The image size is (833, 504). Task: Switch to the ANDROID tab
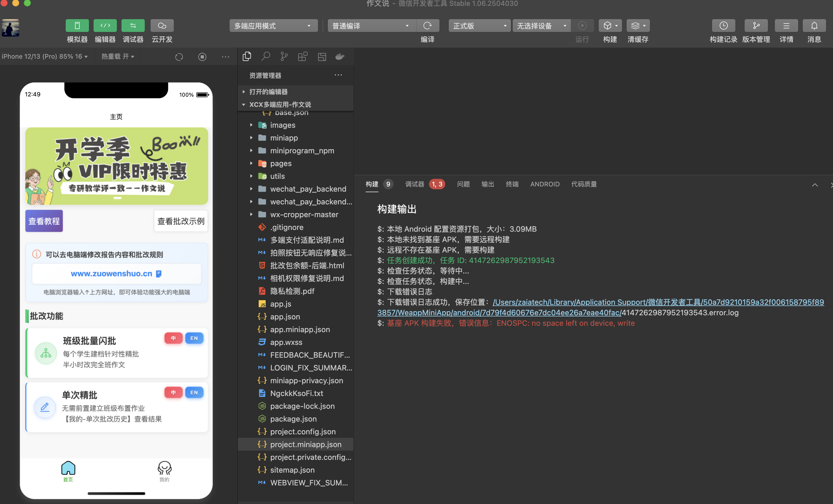coord(545,184)
